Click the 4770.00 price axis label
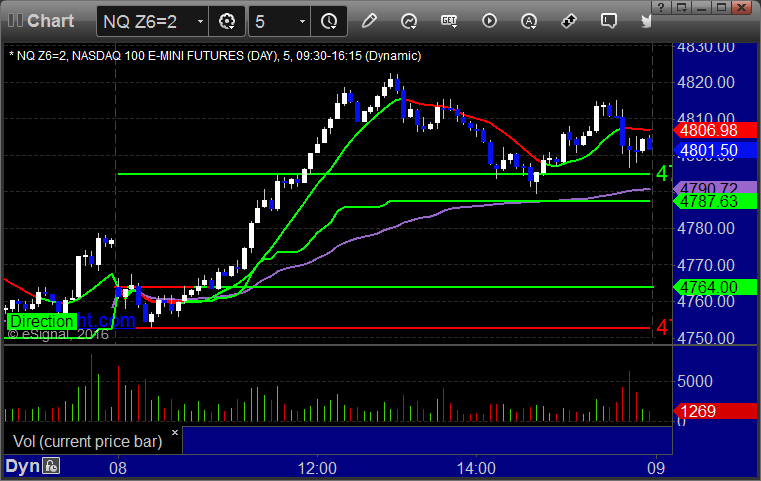The image size is (761, 481). [706, 265]
